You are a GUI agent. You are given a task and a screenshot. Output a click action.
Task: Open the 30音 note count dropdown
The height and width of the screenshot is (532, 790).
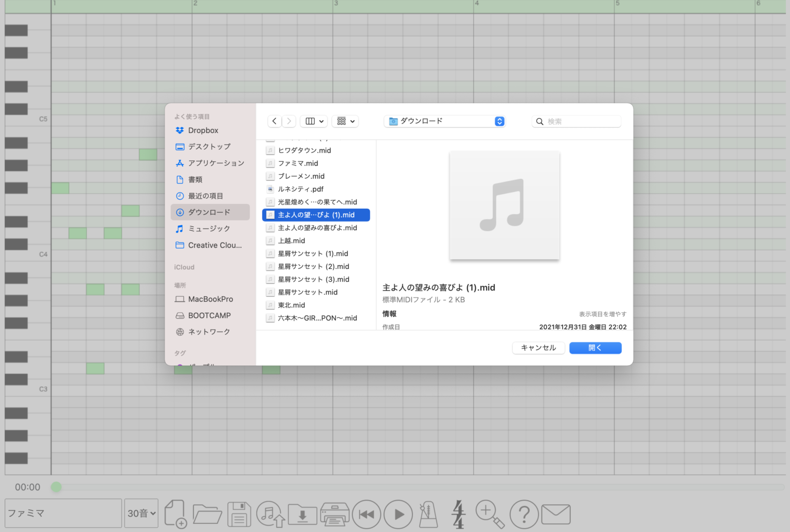(x=141, y=513)
